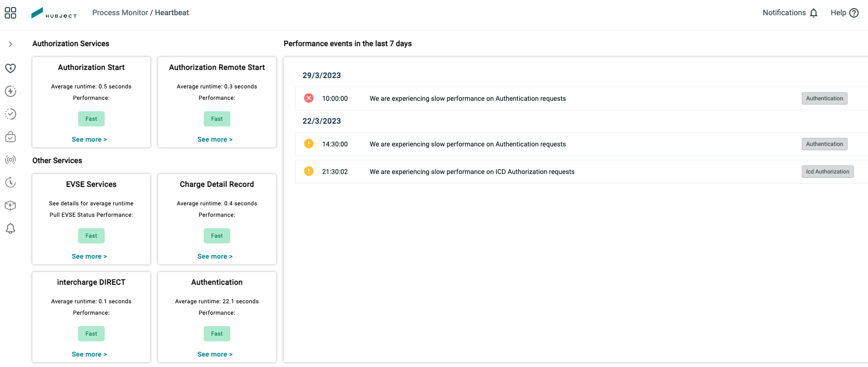Open the clock history sidebar icon

pyautogui.click(x=10, y=183)
